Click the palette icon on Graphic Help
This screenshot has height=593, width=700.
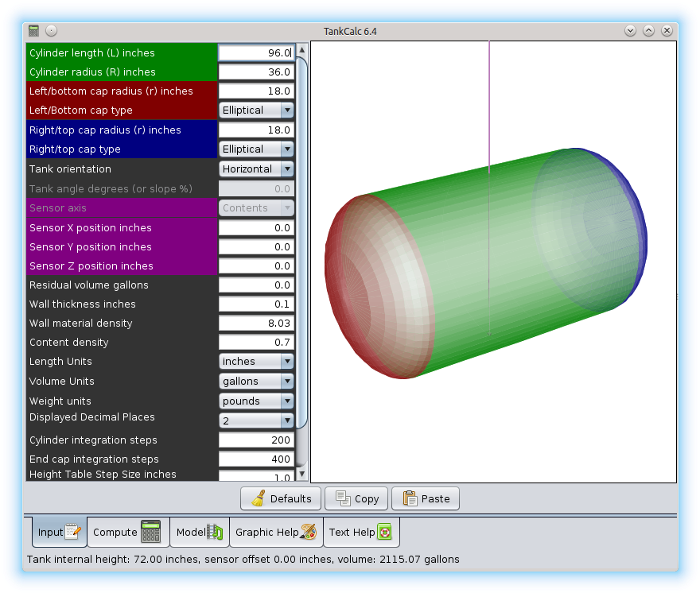coord(309,532)
